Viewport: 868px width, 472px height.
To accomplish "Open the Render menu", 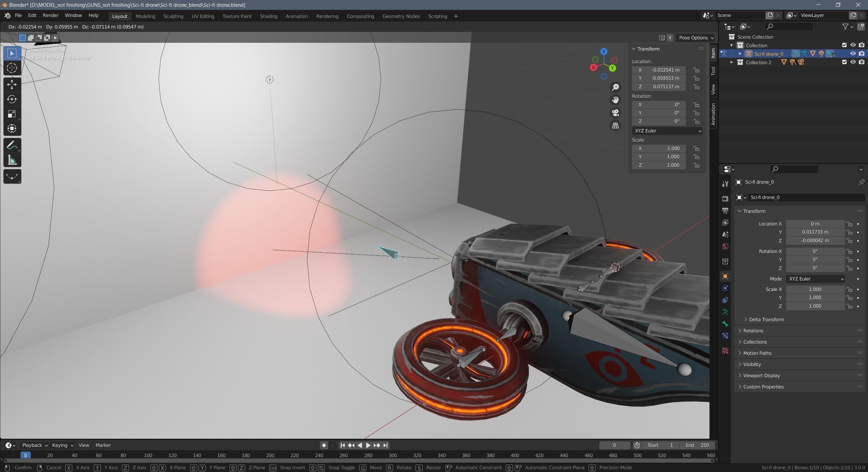I will point(50,16).
